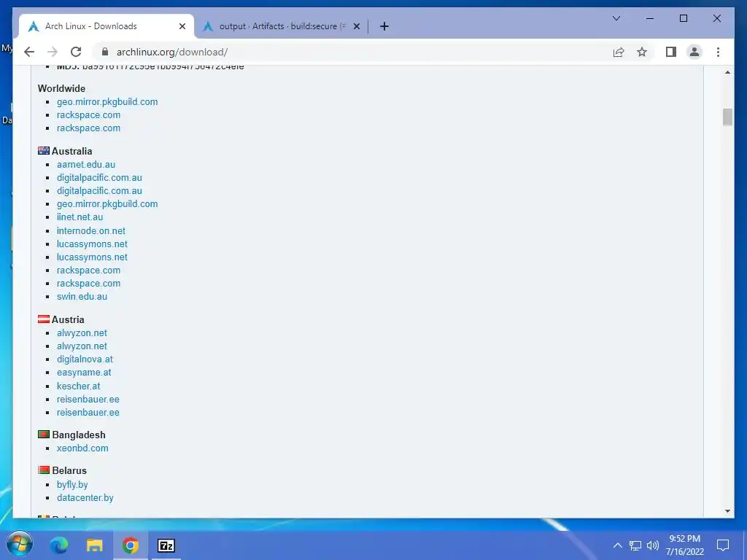Open 7-Zip from the taskbar
Viewport: 747px width, 560px height.
point(166,545)
